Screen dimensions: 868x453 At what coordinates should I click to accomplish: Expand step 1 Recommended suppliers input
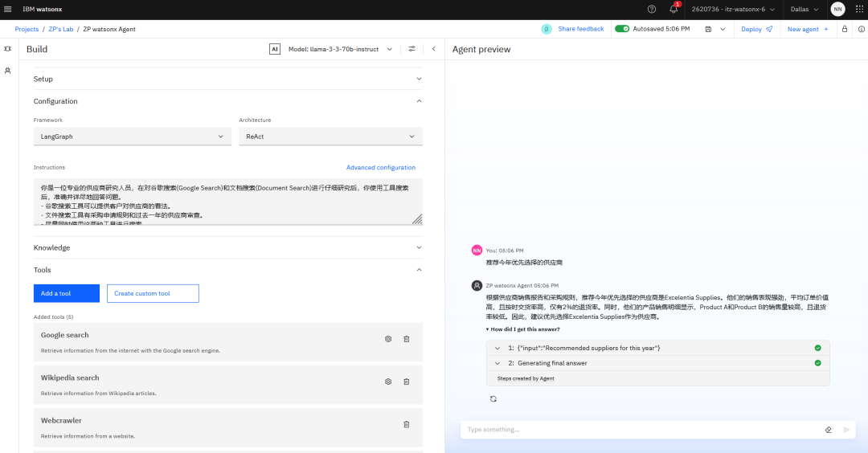pos(497,349)
